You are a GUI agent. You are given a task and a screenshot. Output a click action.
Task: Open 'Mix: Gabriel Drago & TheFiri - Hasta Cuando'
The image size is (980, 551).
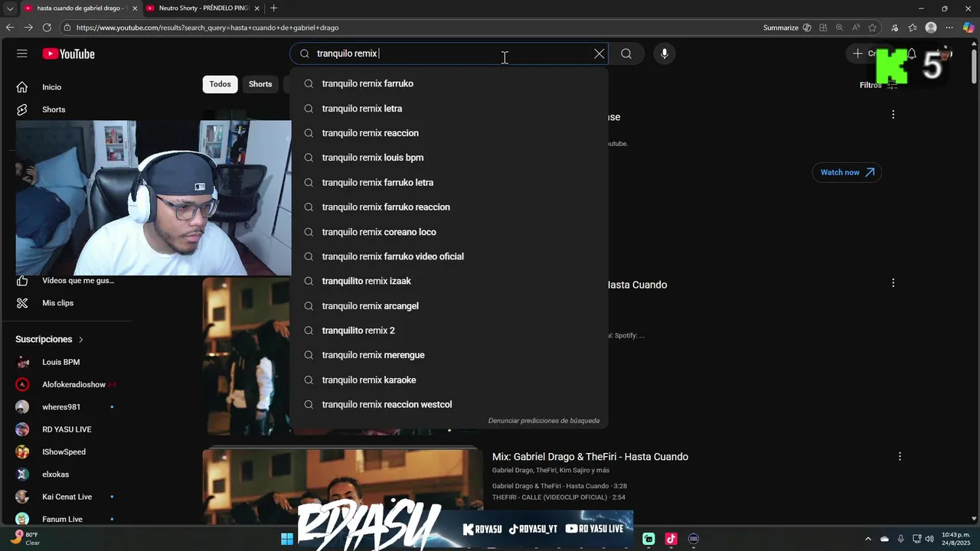pos(590,457)
